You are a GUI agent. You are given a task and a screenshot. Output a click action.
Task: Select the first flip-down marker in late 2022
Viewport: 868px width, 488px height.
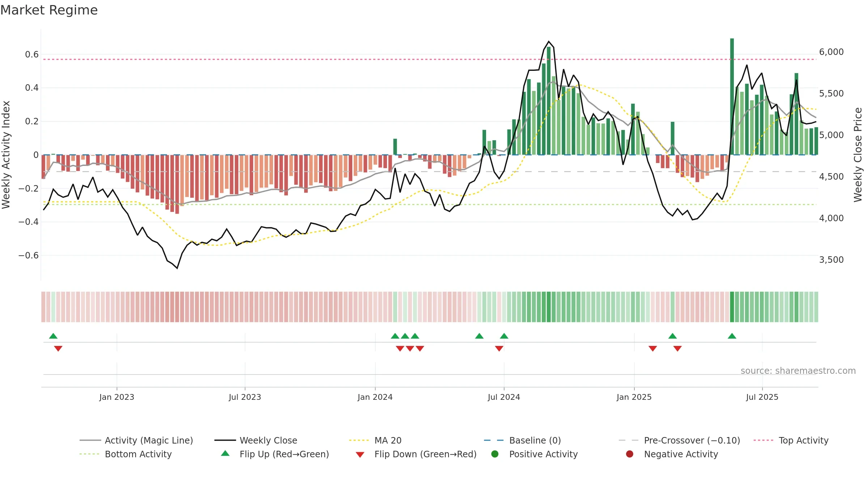coord(58,348)
